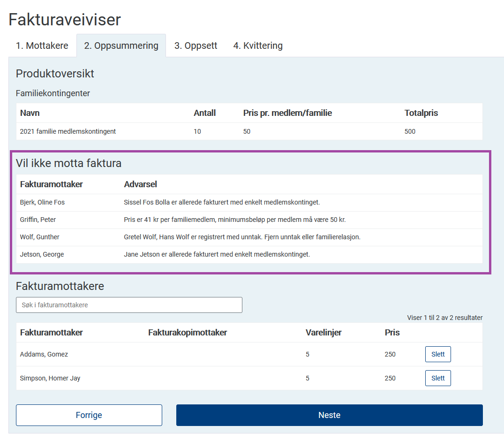Image resolution: width=504 pixels, height=441 pixels.
Task: Focus the Søk i fakturamottakere search field
Action: [129, 305]
